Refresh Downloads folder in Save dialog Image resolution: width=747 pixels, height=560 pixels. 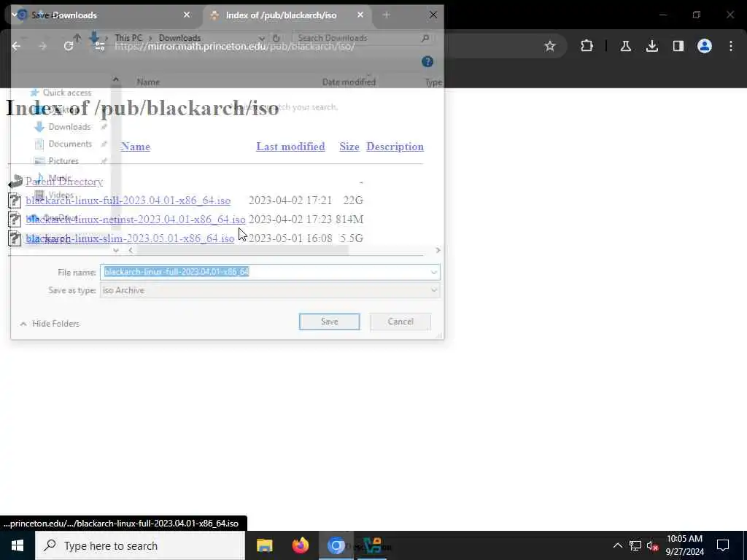coord(276,38)
